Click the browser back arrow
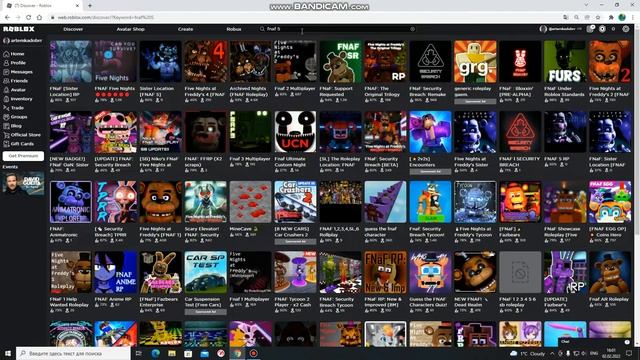The image size is (640, 360). point(7,17)
